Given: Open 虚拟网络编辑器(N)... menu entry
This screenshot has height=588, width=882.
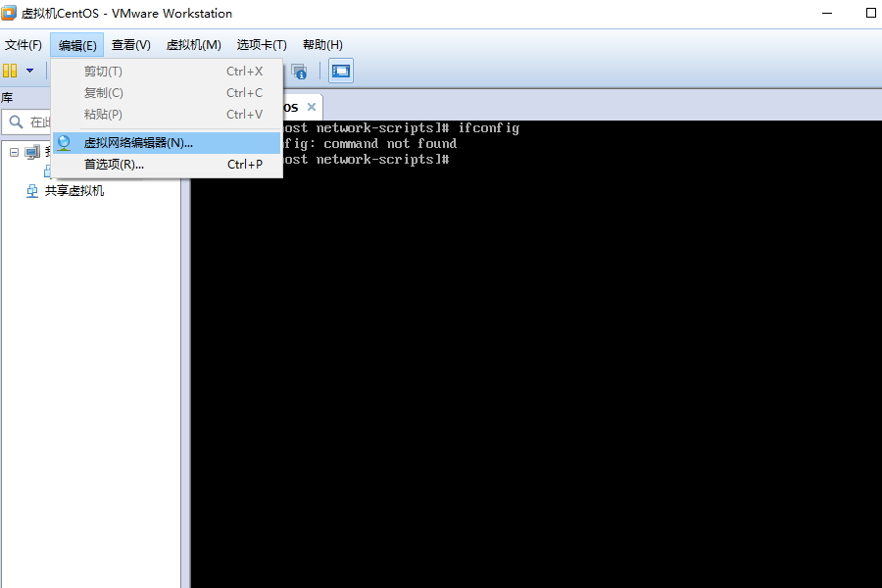Looking at the screenshot, I should 138,143.
